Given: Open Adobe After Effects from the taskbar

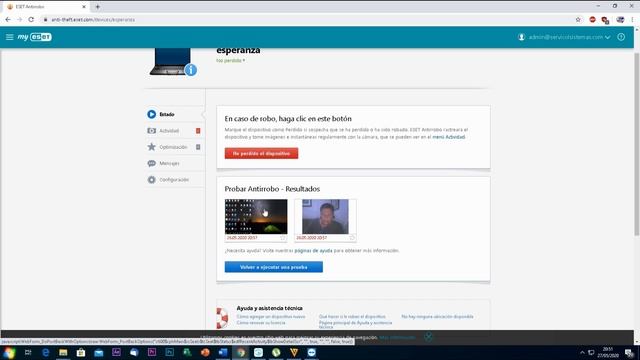Looking at the screenshot, I should tap(116, 352).
